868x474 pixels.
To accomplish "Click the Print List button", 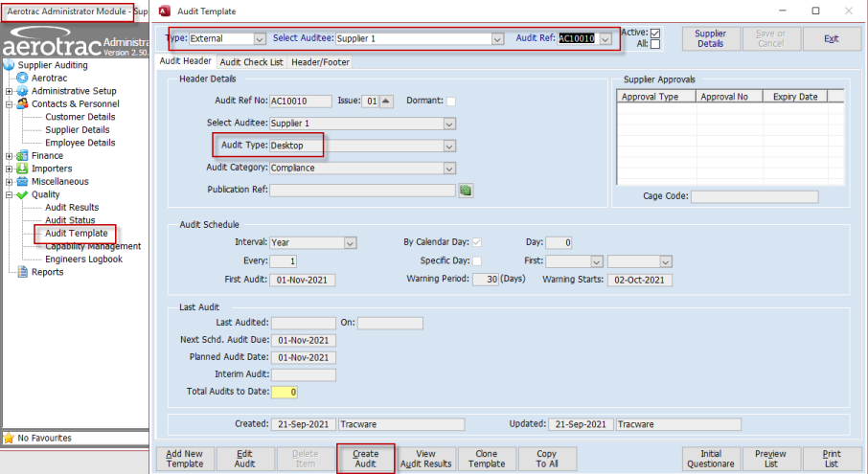I will pyautogui.click(x=832, y=459).
